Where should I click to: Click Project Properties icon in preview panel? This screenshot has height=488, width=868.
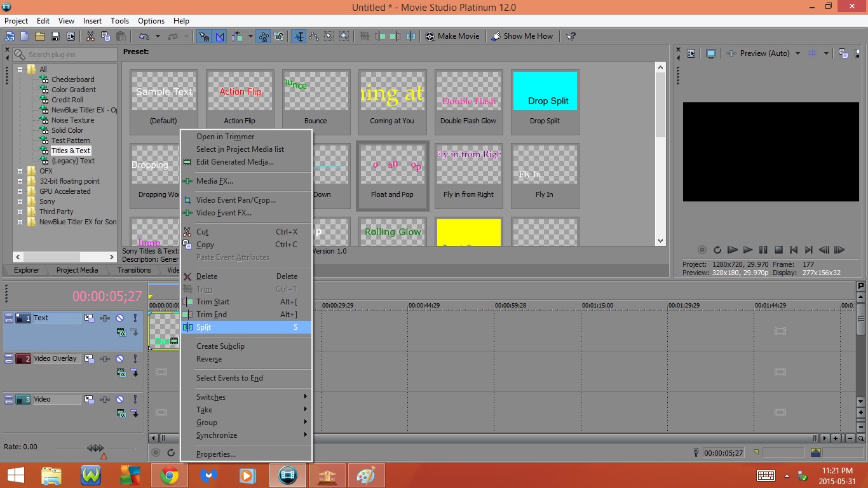pyautogui.click(x=691, y=53)
